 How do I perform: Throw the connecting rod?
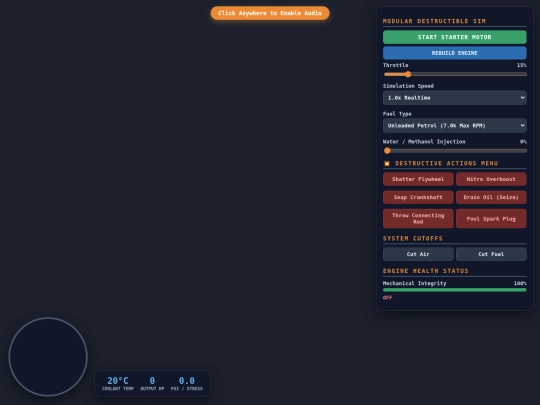pyautogui.click(x=418, y=219)
